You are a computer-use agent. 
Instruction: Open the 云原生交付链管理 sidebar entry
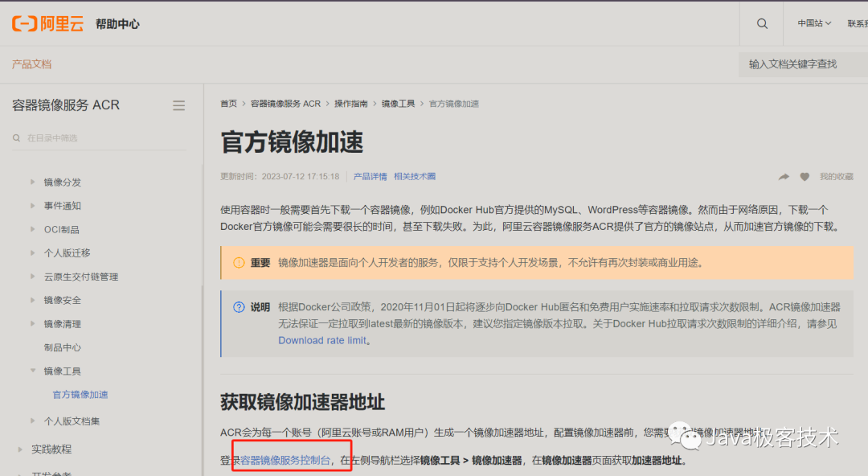click(81, 277)
